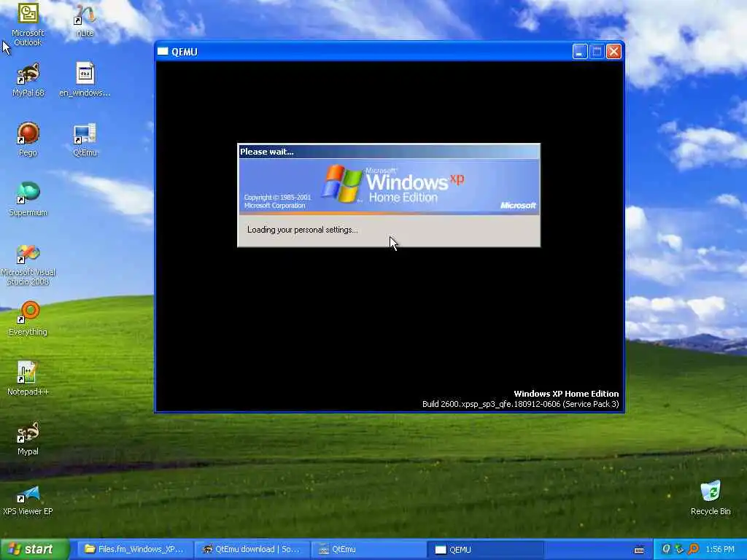
Task: Select the Microsoft Visual Studio 2008 icon
Action: pyautogui.click(x=28, y=264)
